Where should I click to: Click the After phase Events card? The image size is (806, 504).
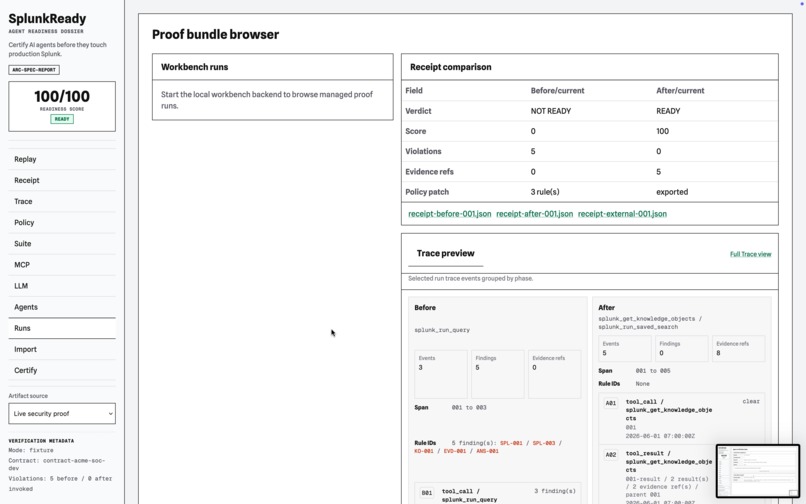click(625, 348)
